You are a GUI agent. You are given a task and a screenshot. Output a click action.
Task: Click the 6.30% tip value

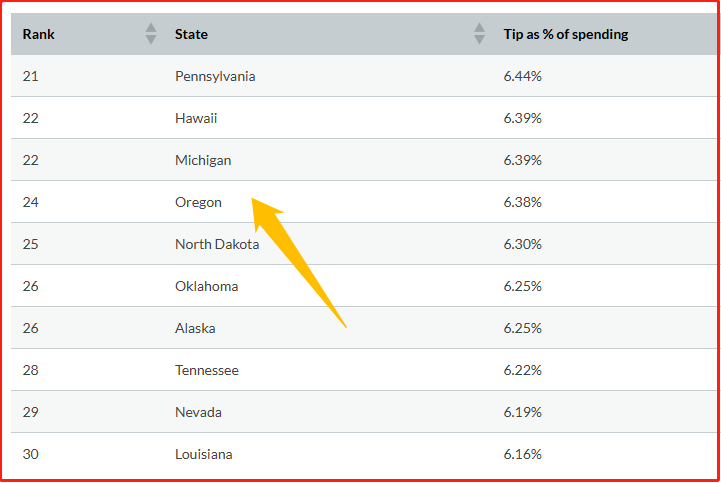coord(523,244)
